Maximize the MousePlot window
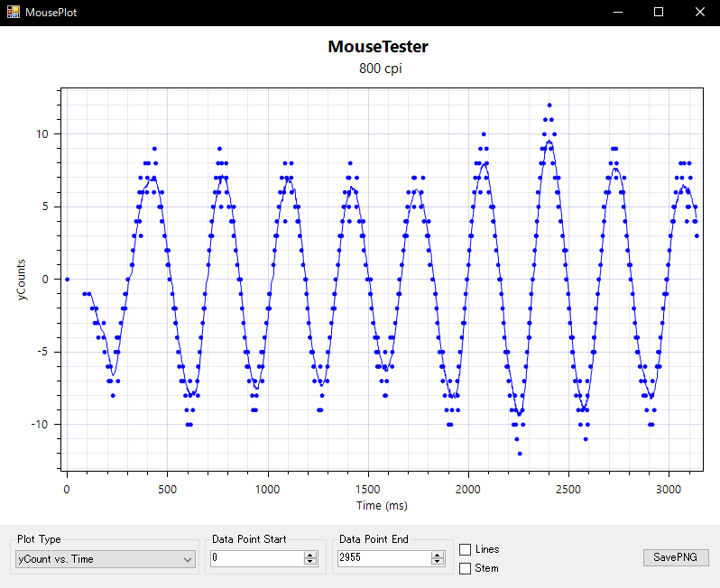The width and height of the screenshot is (720, 588). (x=659, y=13)
